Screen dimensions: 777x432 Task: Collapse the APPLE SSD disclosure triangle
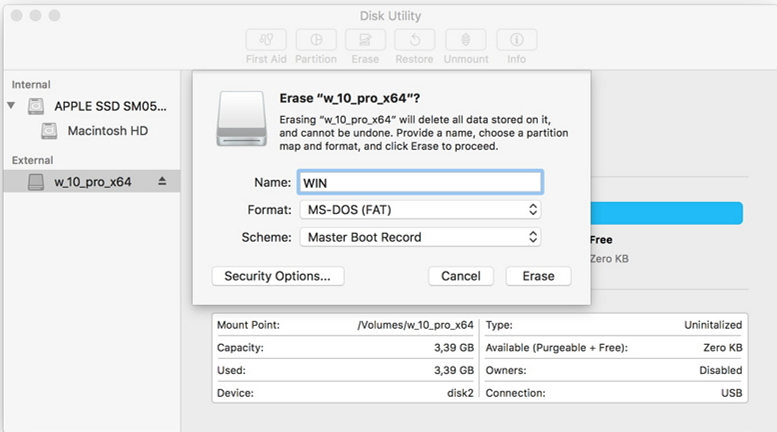pos(11,106)
